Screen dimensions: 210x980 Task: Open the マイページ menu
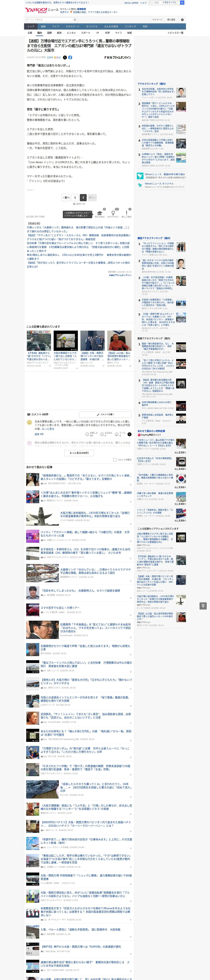(x=157, y=20)
